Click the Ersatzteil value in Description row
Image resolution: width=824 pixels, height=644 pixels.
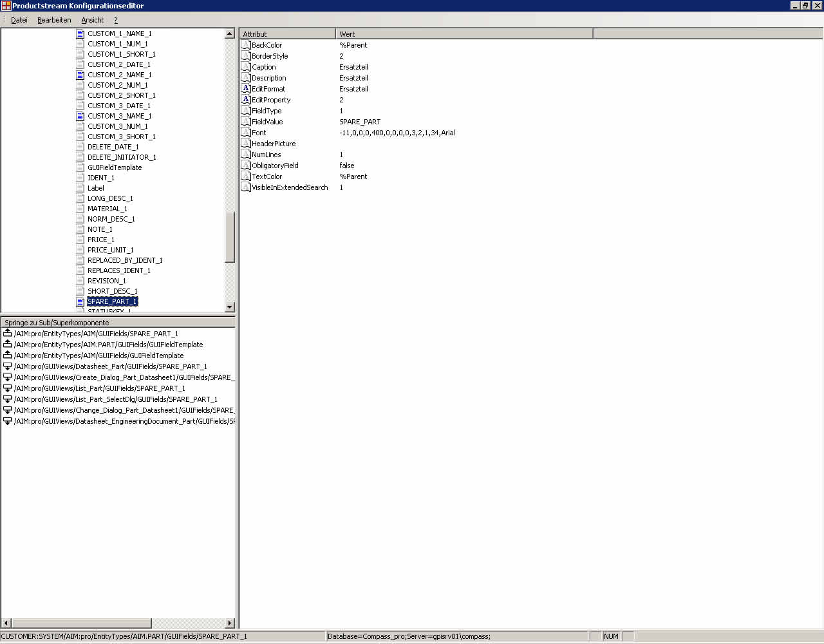click(x=353, y=78)
